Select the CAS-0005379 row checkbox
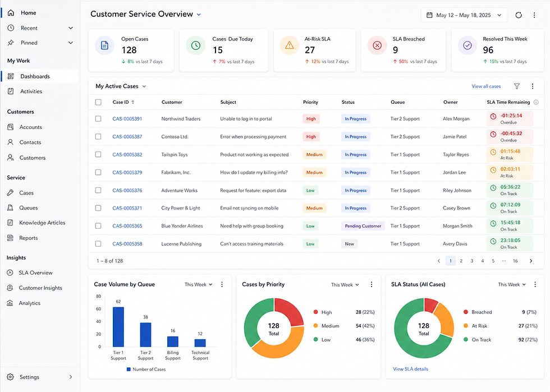Screen dimensions: 550x392 coord(98,172)
